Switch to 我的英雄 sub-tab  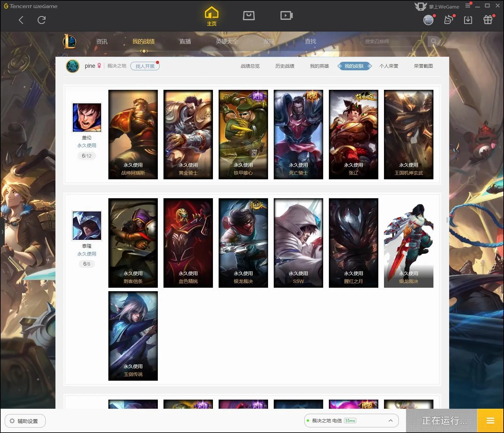(319, 66)
